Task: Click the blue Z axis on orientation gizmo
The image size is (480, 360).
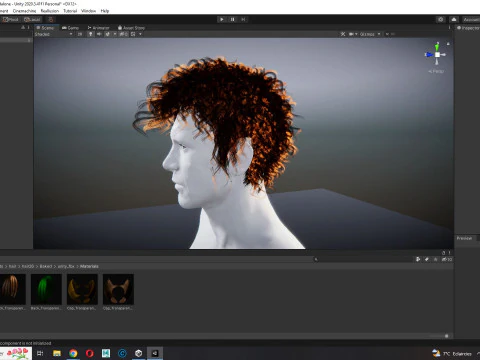Action: click(x=429, y=54)
